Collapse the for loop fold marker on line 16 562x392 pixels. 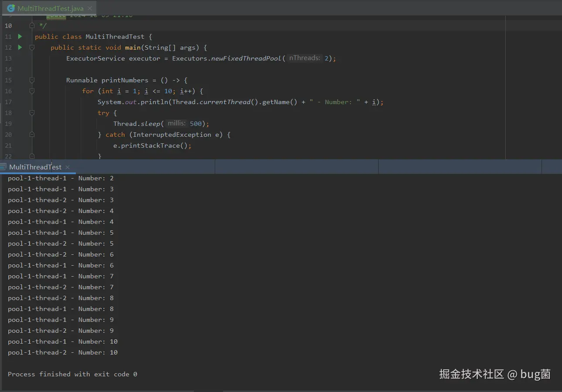32,91
